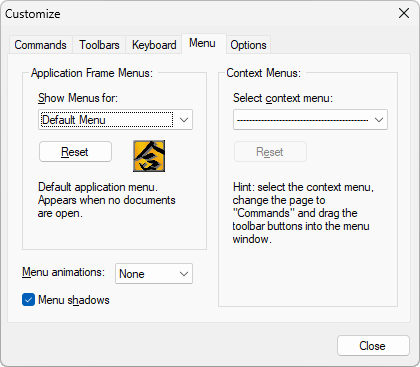Screen dimensions: 420x367
Task: Click the 'Select context menu:' label
Action: click(283, 98)
